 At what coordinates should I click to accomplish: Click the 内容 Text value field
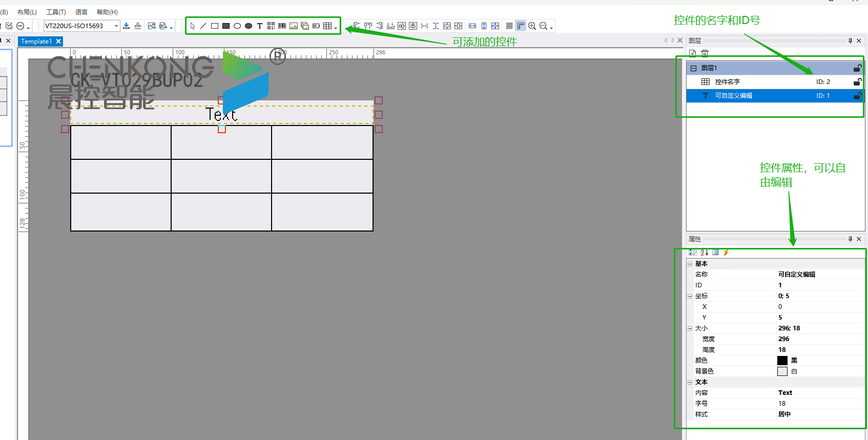click(819, 393)
